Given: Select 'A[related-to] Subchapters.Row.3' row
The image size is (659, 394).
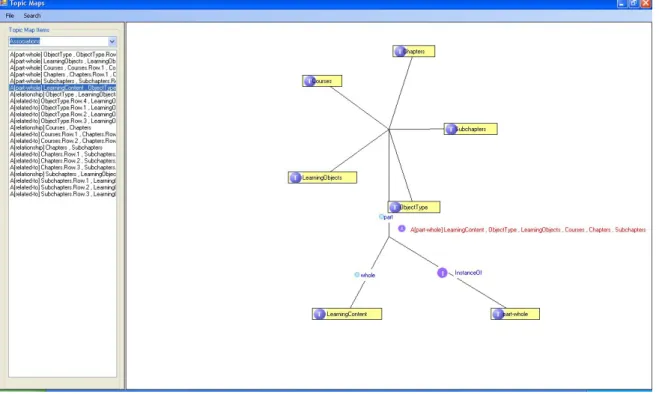Looking at the screenshot, I should click(x=63, y=194).
